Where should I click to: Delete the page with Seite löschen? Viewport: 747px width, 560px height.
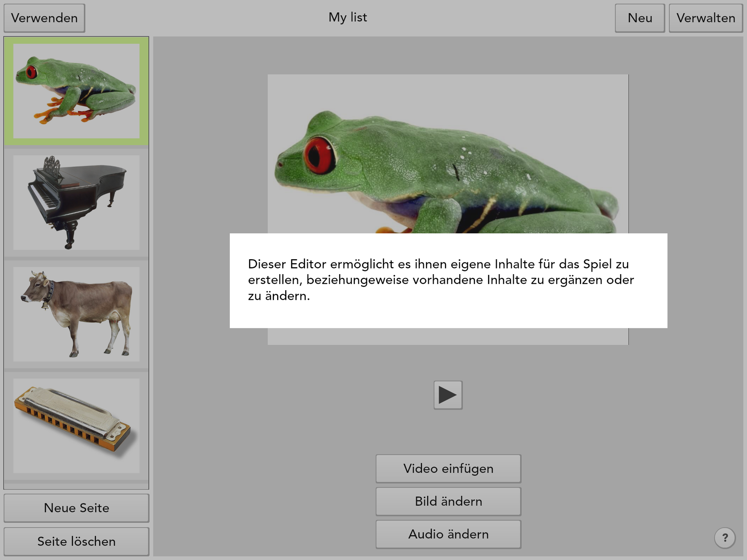pyautogui.click(x=76, y=541)
